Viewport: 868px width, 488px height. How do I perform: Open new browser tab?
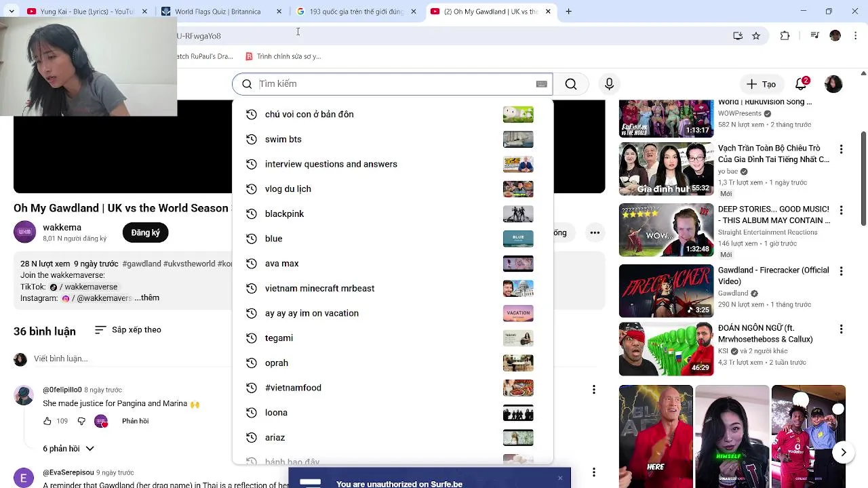pyautogui.click(x=569, y=12)
